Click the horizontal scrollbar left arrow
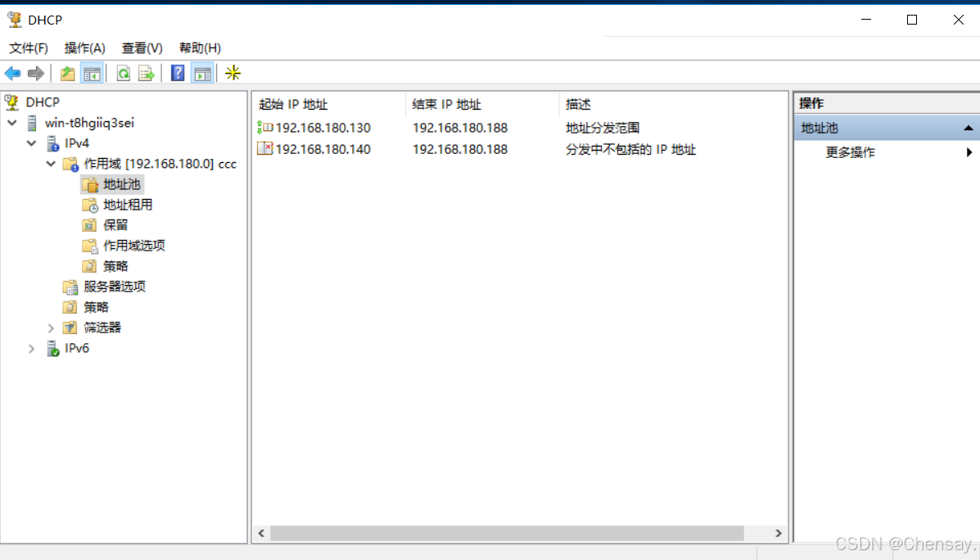The image size is (980, 560). 261,533
